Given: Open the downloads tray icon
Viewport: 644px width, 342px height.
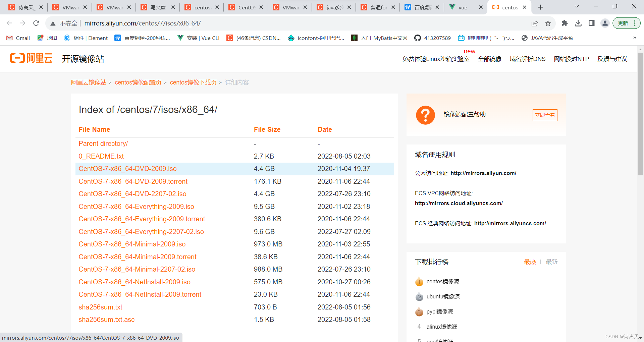Looking at the screenshot, I should click(578, 23).
